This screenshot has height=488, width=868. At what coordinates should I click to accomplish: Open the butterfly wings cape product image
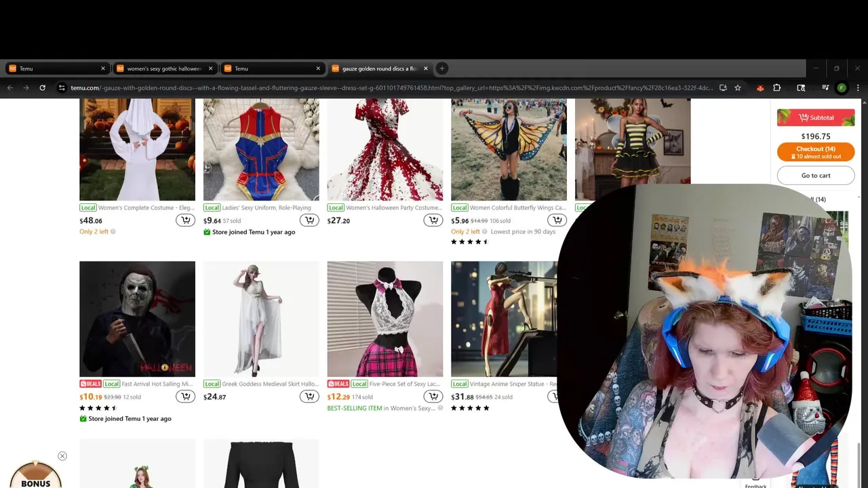tap(509, 149)
